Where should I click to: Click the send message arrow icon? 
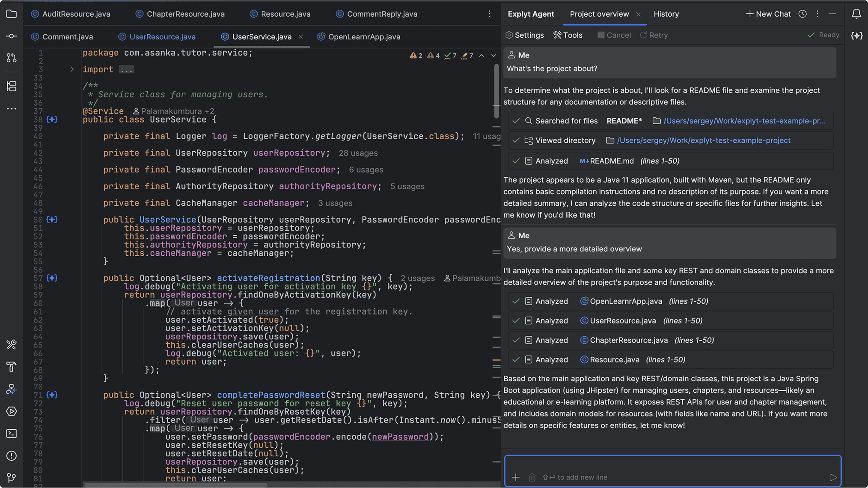[832, 477]
